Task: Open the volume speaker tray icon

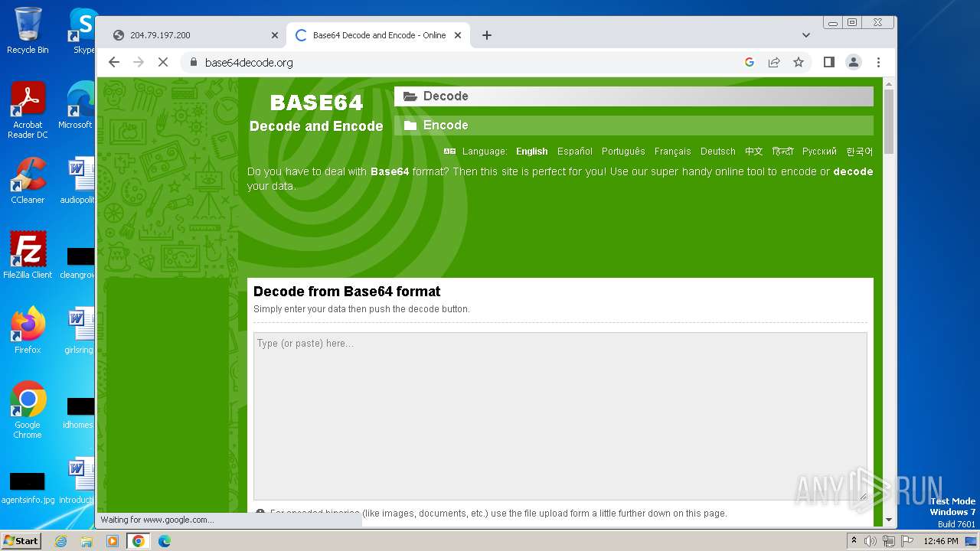Action: click(x=871, y=541)
